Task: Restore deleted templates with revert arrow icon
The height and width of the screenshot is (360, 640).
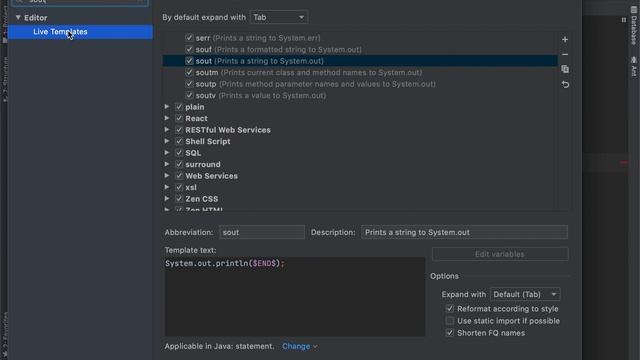Action: click(565, 84)
